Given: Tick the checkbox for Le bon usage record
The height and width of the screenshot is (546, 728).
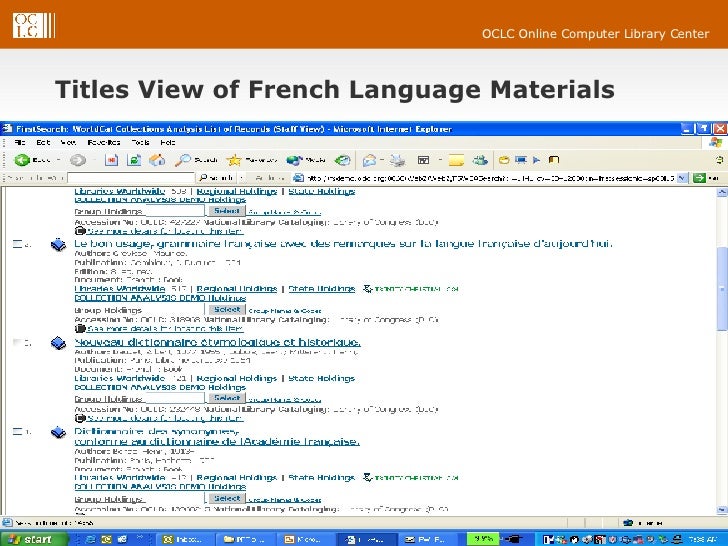Looking at the screenshot, I should [17, 244].
